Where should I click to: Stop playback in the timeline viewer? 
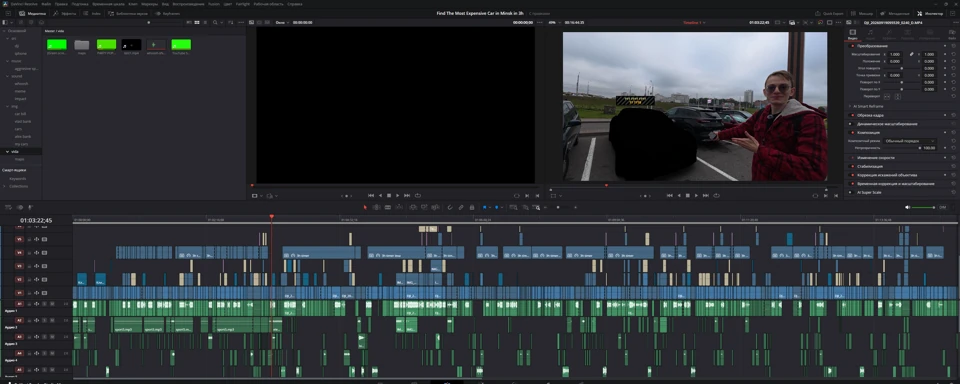point(687,195)
